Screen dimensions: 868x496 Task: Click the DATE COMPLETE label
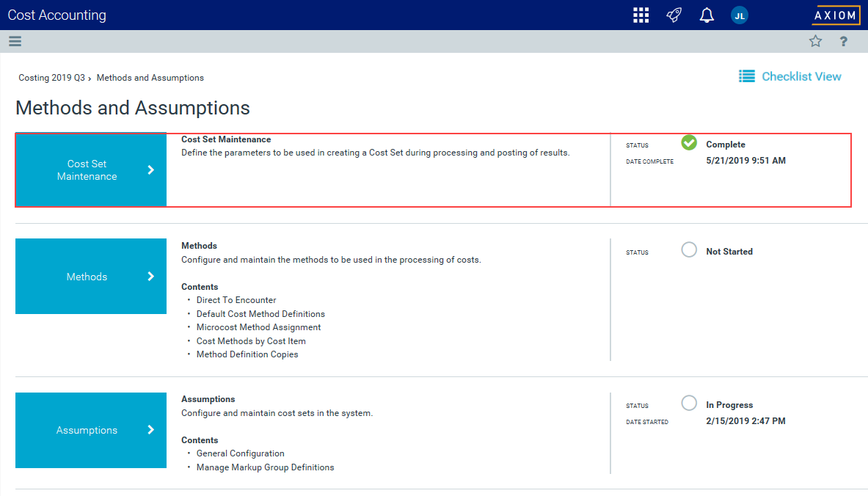tap(649, 161)
